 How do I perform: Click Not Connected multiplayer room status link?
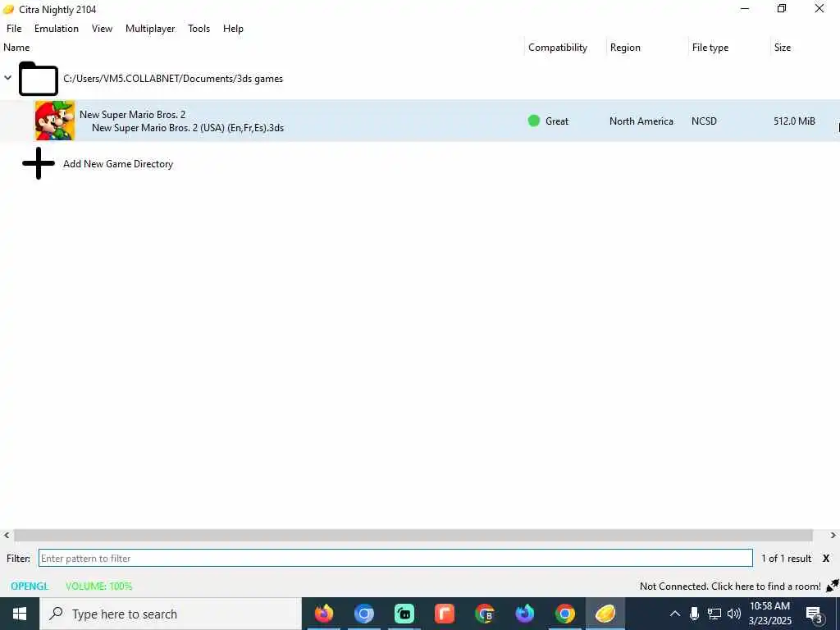point(730,586)
